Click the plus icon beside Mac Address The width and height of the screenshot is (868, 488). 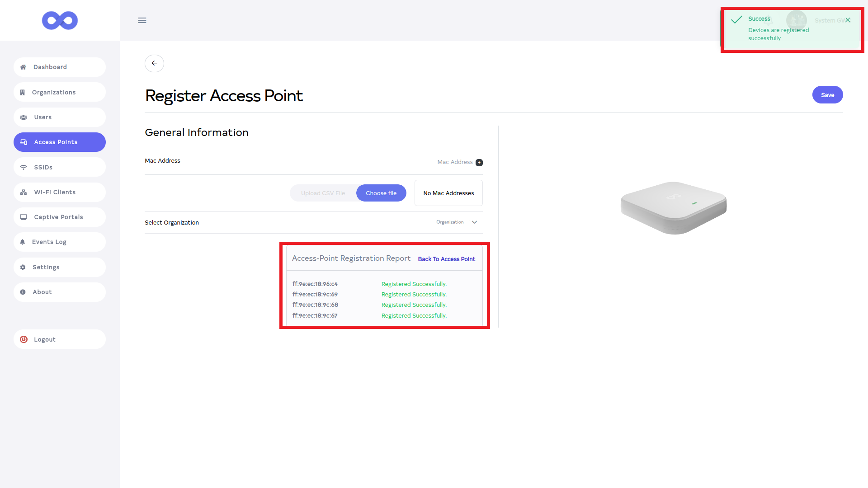pos(479,163)
